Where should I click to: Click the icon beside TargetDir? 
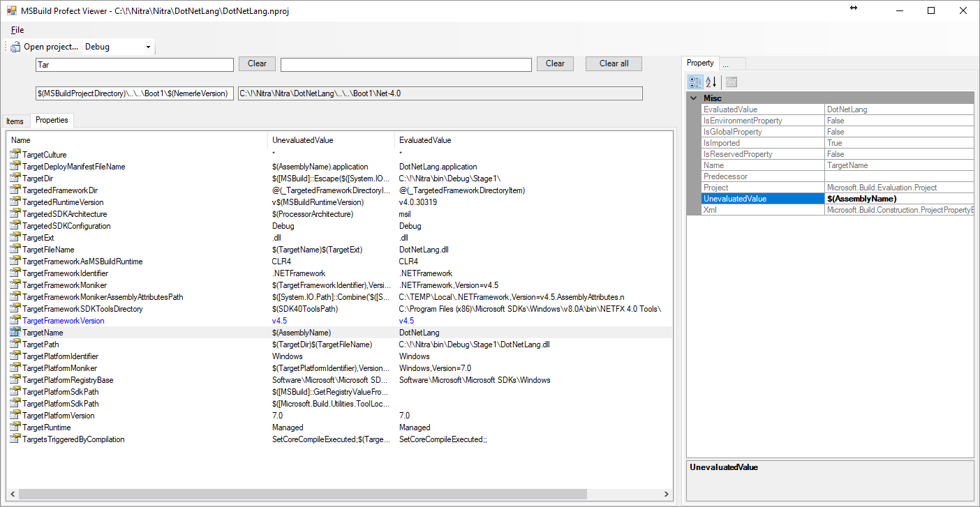click(15, 179)
